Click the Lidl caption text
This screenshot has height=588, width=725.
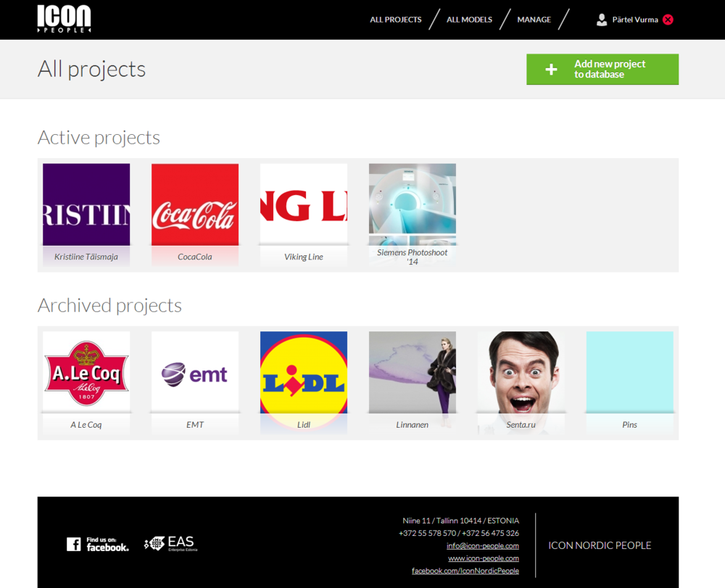(x=303, y=425)
